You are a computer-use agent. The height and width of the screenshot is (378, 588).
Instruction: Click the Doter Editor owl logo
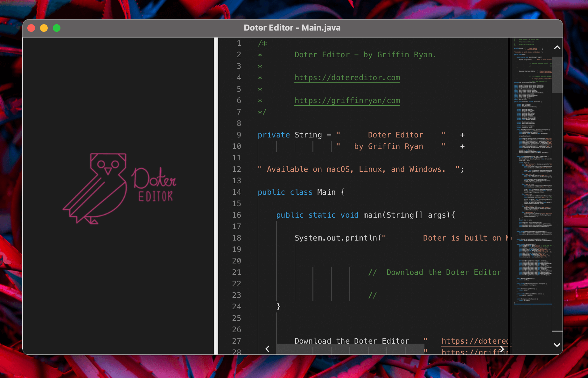coord(120,189)
